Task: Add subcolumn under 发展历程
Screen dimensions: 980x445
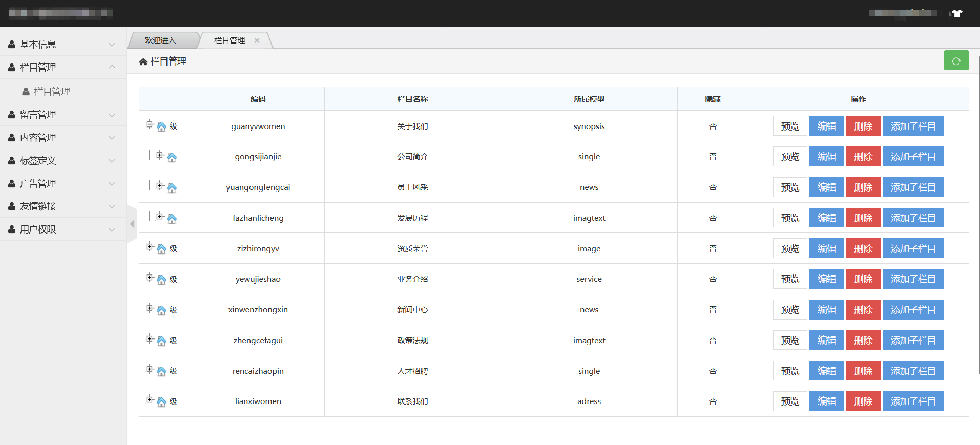Action: [x=913, y=218]
